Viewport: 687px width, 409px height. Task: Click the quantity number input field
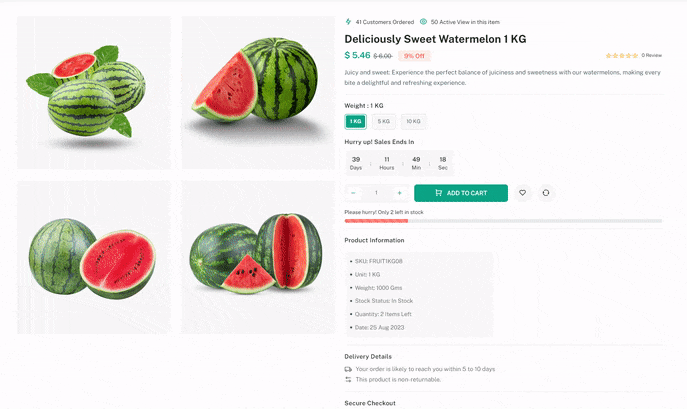click(377, 193)
